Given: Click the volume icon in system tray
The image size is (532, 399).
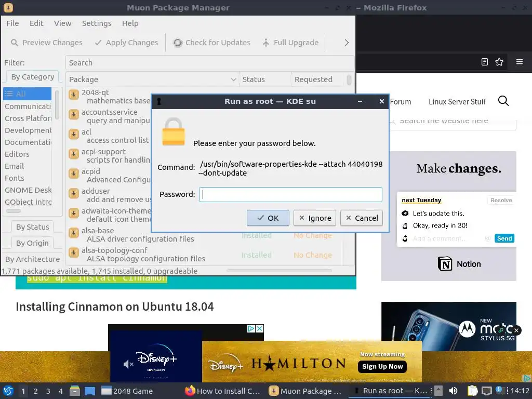Looking at the screenshot, I should (453, 391).
